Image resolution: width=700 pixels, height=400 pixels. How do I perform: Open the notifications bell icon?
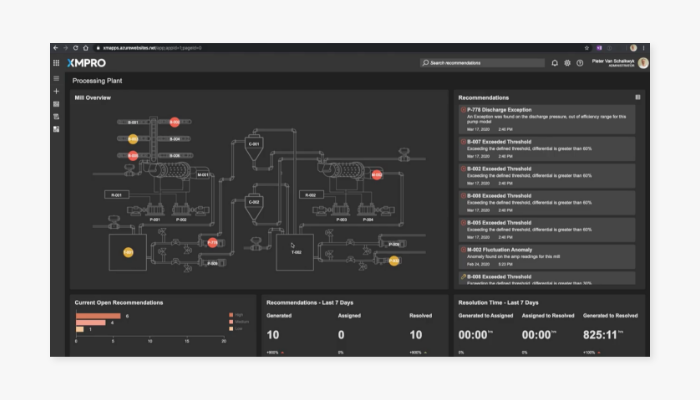554,63
